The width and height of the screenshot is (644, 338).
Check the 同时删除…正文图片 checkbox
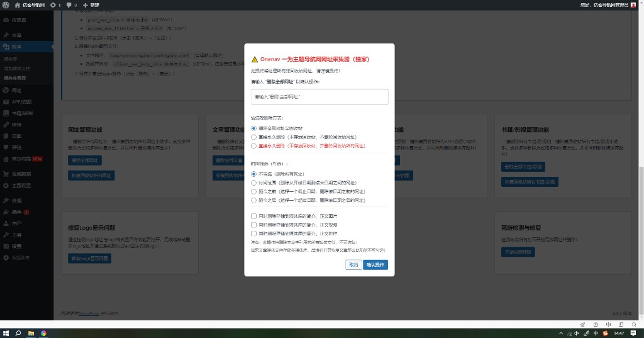[254, 216]
